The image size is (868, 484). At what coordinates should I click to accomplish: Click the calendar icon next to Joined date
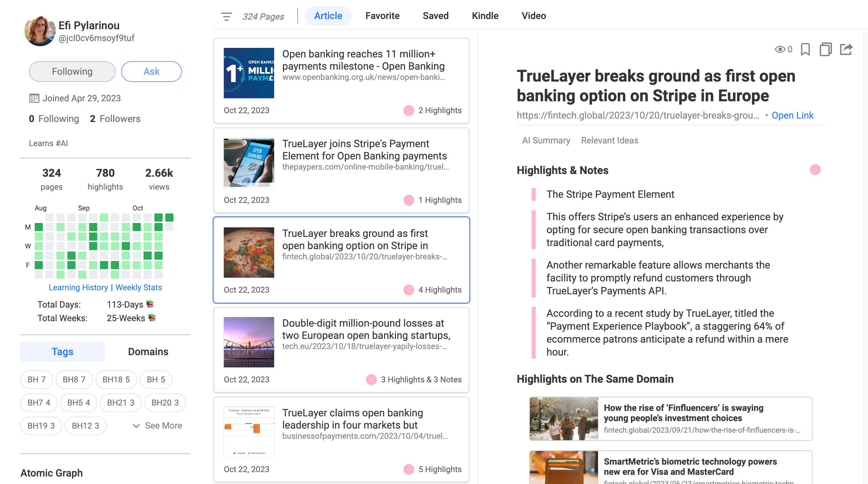pyautogui.click(x=34, y=99)
